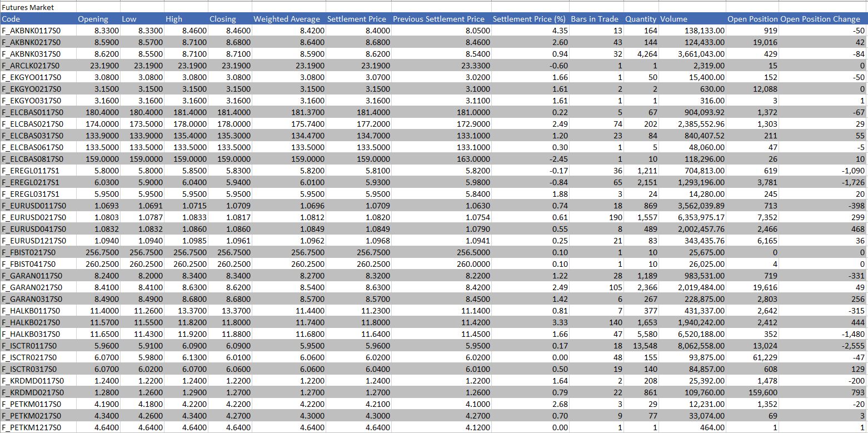Click the 'Code' column header

[38, 19]
